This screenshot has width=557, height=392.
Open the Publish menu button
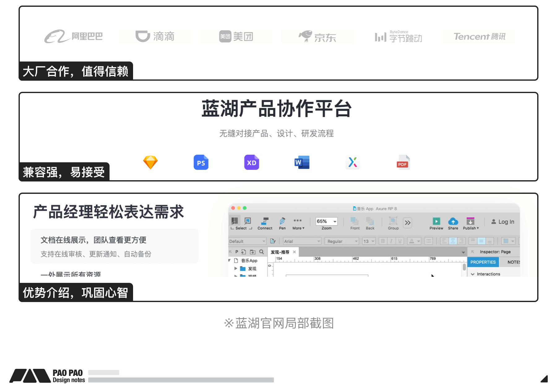click(470, 223)
